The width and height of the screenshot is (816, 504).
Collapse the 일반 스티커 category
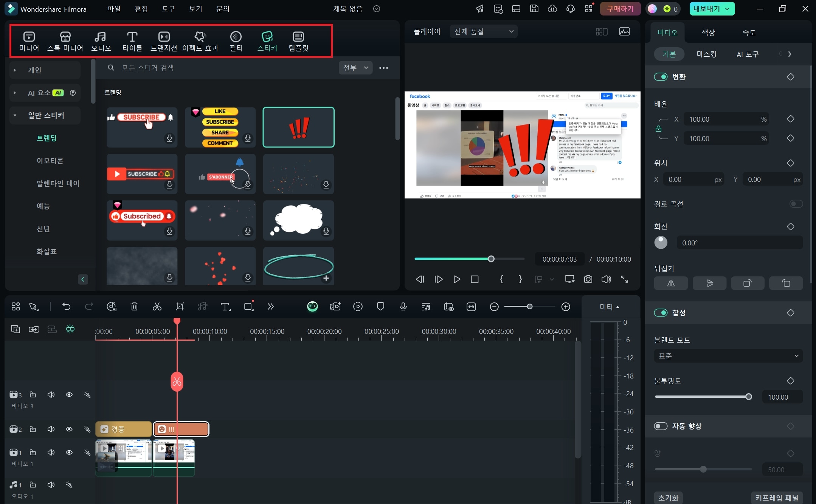[x=15, y=115]
